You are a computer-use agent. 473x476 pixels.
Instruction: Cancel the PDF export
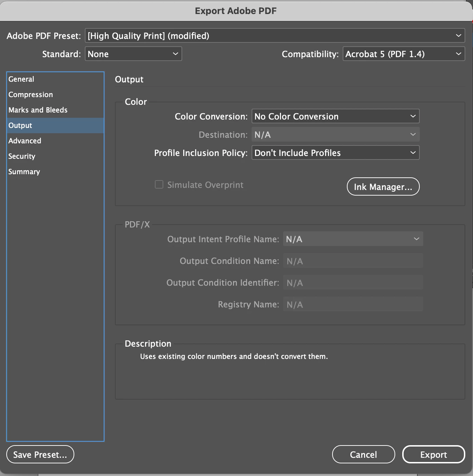tap(363, 455)
